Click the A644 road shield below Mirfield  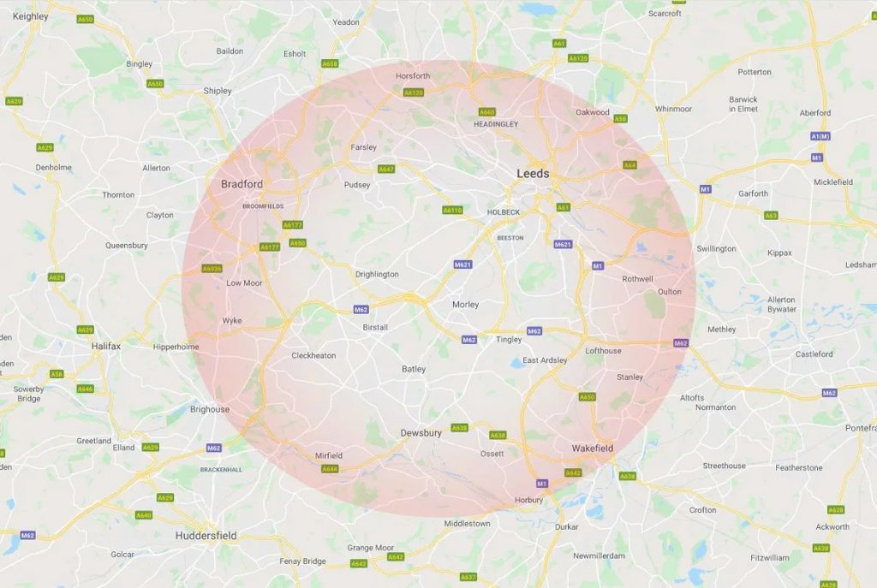330,469
